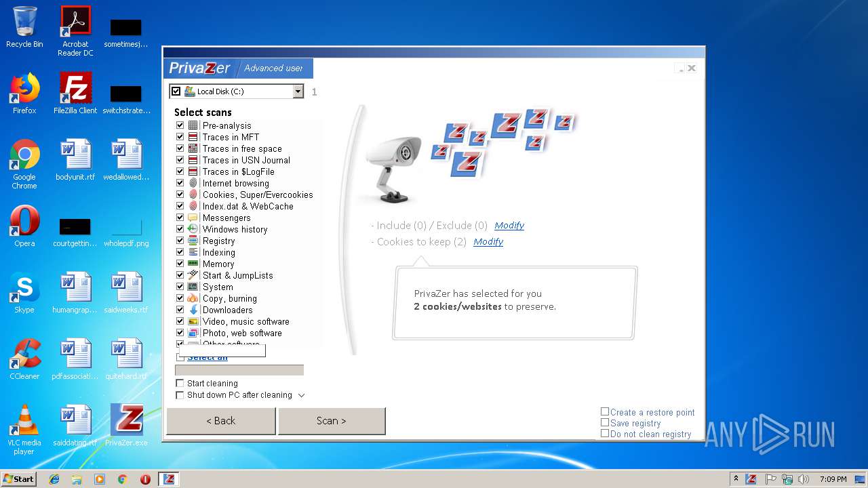This screenshot has height=488, width=868.
Task: Click the Downloaders arrow icon
Action: pyautogui.click(x=193, y=310)
